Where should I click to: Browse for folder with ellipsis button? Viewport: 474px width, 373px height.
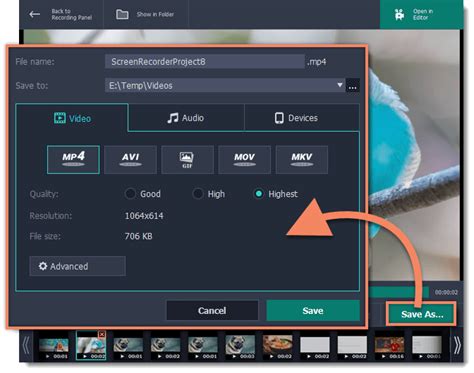click(x=353, y=86)
